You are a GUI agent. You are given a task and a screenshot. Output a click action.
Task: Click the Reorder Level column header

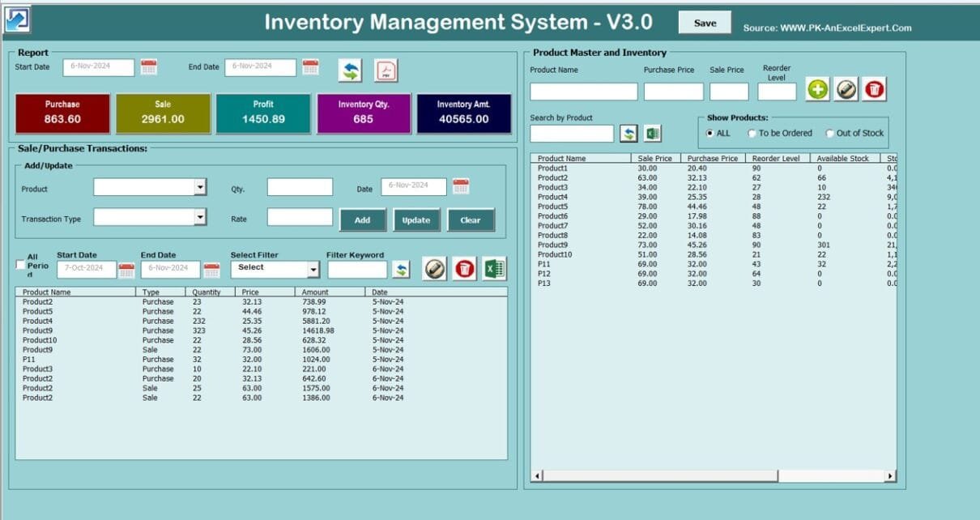coord(777,159)
